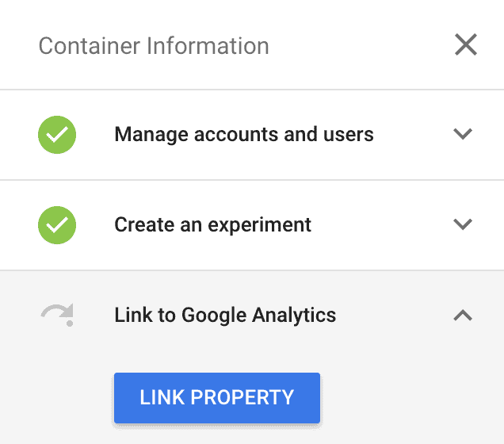Click incomplete step icon next to Link to Google Analytics
This screenshot has height=444, width=504.
pos(58,315)
